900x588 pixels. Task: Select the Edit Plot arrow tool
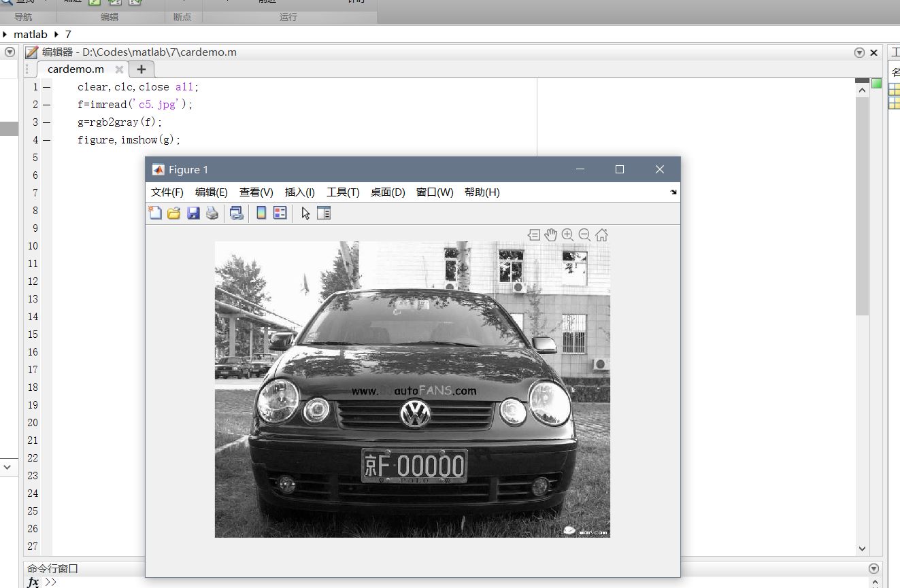click(x=305, y=213)
